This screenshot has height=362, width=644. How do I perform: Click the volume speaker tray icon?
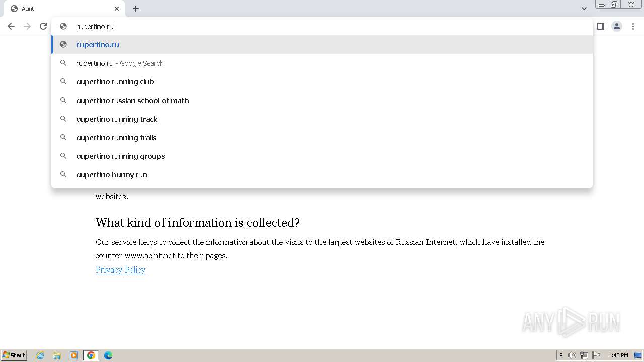572,355
